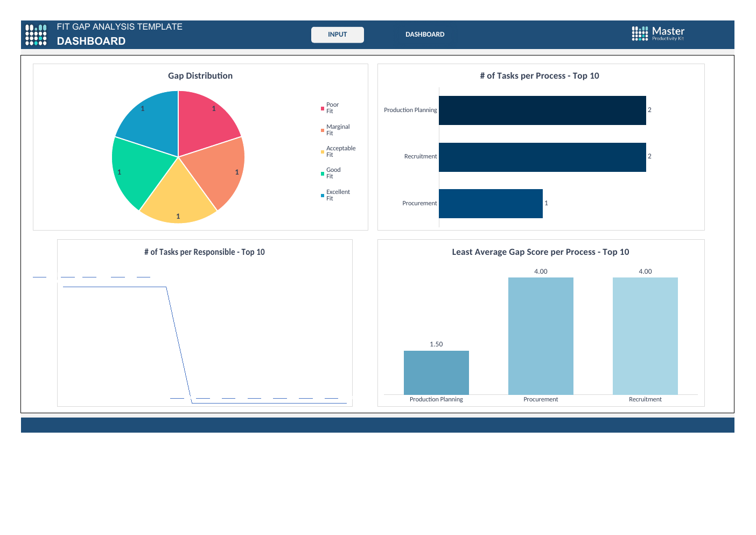Select the 'Procurement' label under the column chart
Screen dimensions: 756x535
(541, 399)
